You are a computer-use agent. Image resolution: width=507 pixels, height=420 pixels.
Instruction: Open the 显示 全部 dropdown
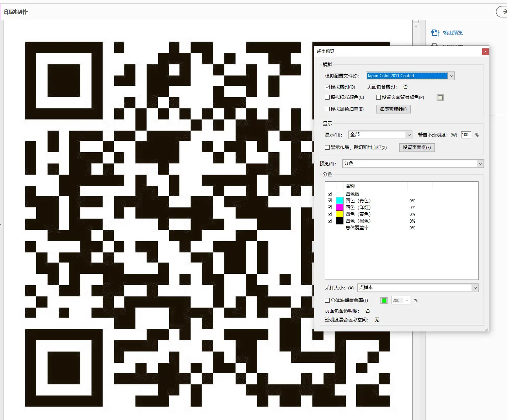pos(409,135)
